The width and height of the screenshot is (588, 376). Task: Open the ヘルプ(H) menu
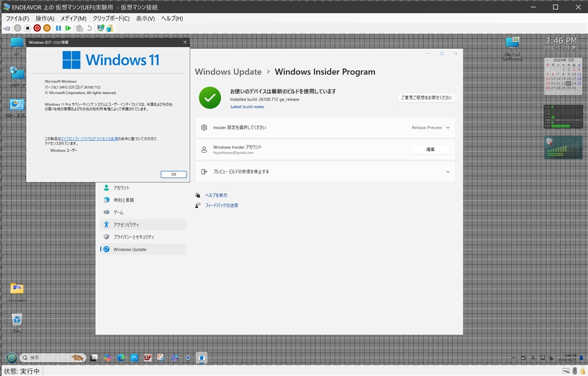(172, 18)
